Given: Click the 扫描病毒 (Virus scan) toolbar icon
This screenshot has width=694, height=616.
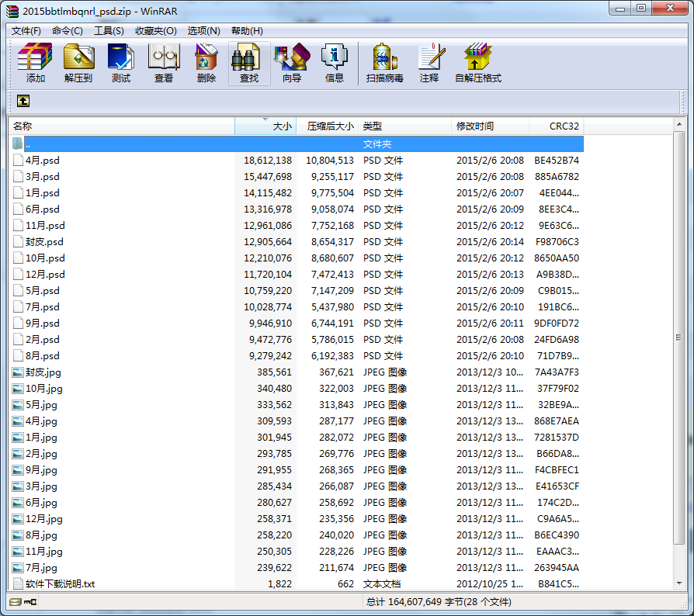Looking at the screenshot, I should point(384,57).
